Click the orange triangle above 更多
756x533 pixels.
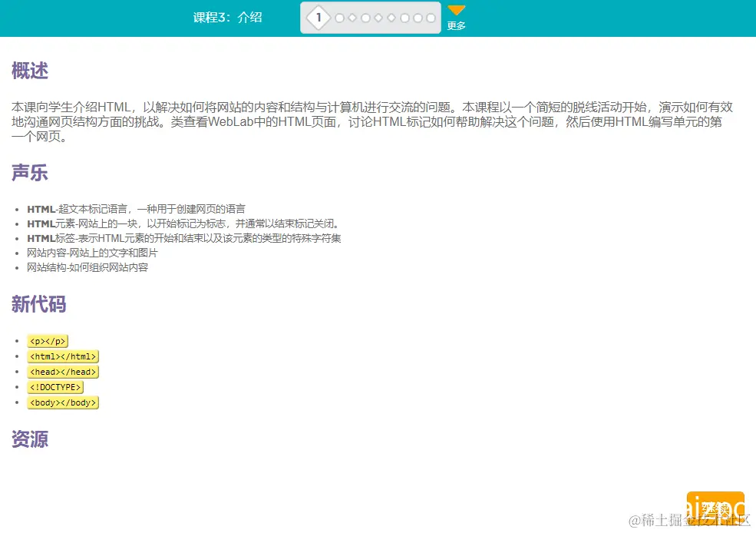click(456, 10)
